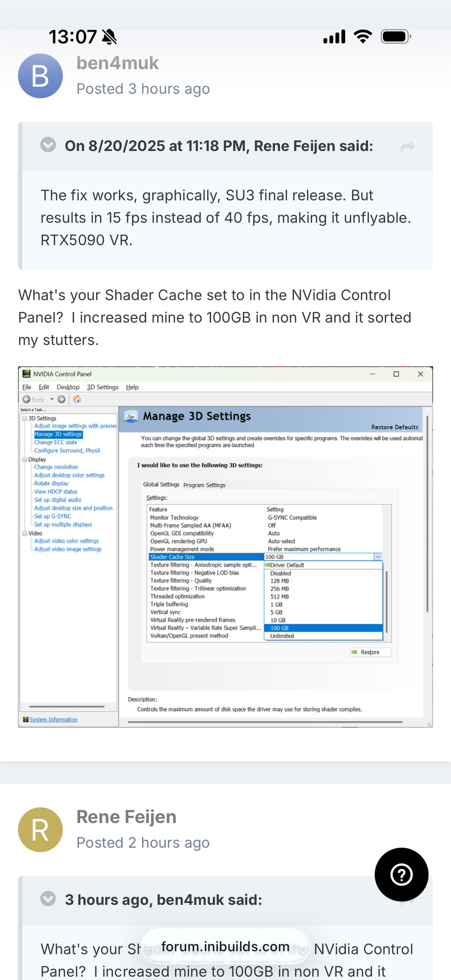Choose '10 GB' shader cache size
451x980 pixels.
point(323,620)
